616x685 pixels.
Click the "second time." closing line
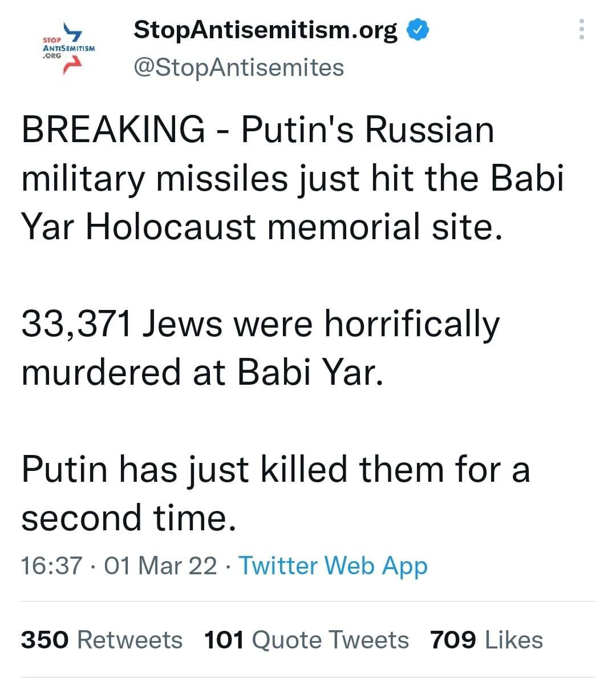[x=128, y=518]
